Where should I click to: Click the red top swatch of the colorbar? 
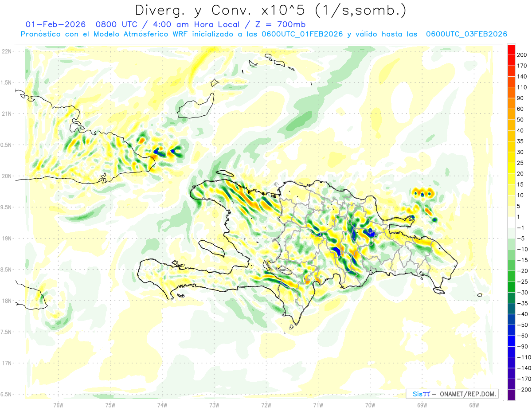tap(511, 50)
